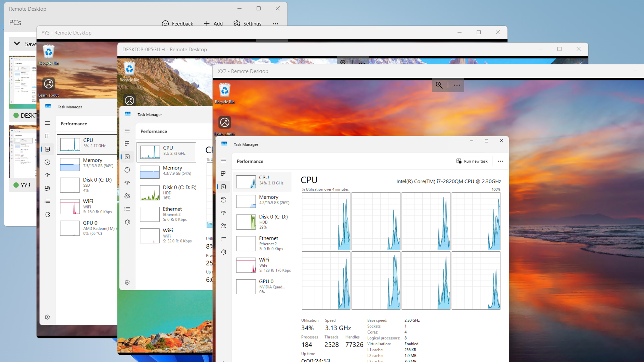Toggle hamburger navigation in YY3 Task Manager

coord(47,123)
